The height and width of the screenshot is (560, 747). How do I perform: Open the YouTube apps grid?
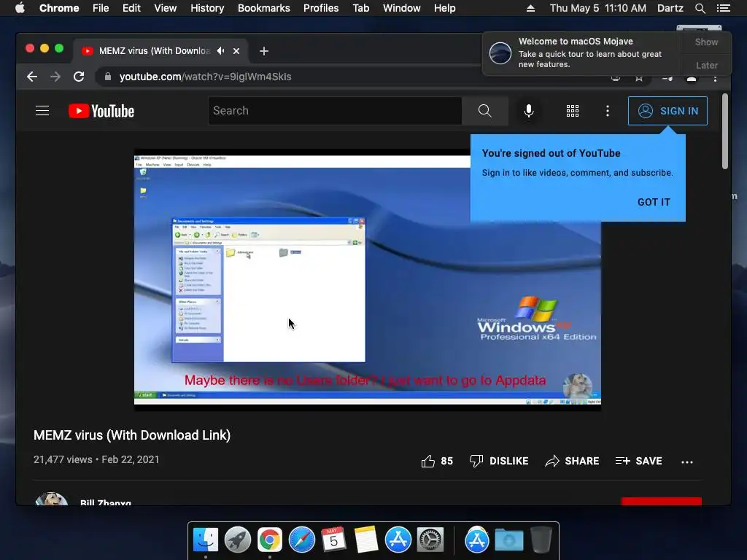click(572, 111)
